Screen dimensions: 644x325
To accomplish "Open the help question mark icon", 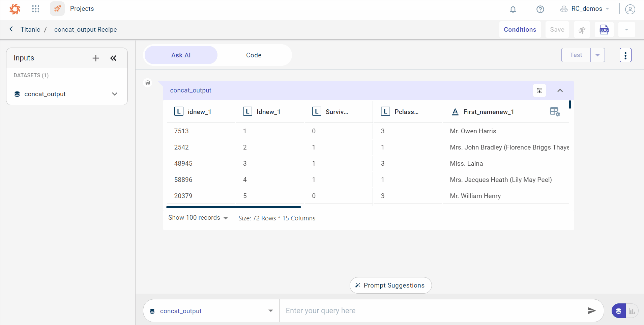I will point(540,9).
